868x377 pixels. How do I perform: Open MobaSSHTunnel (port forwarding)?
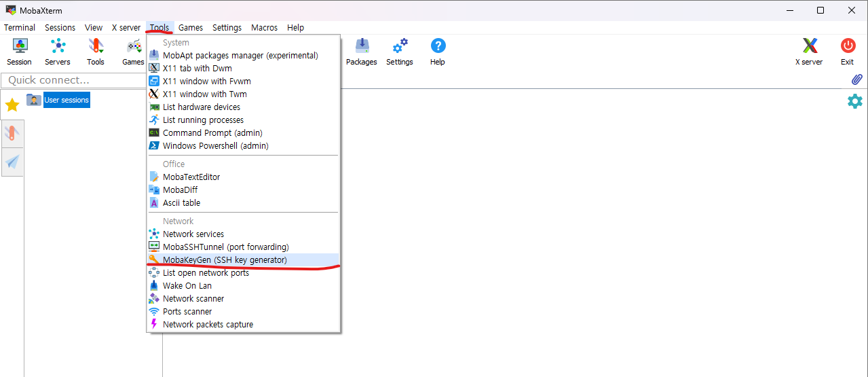point(243,247)
